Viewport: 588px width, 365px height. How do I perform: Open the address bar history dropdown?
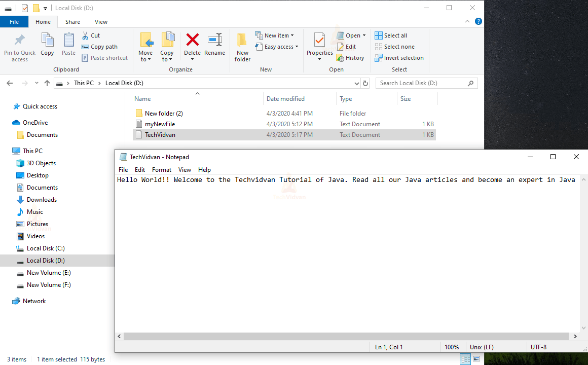click(x=356, y=83)
